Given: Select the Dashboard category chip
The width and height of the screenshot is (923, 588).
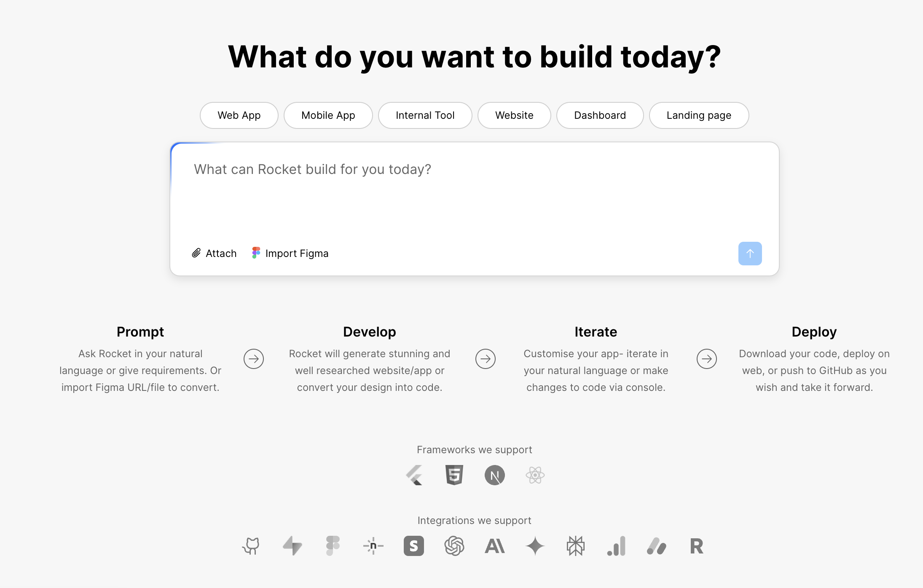Looking at the screenshot, I should tap(600, 115).
